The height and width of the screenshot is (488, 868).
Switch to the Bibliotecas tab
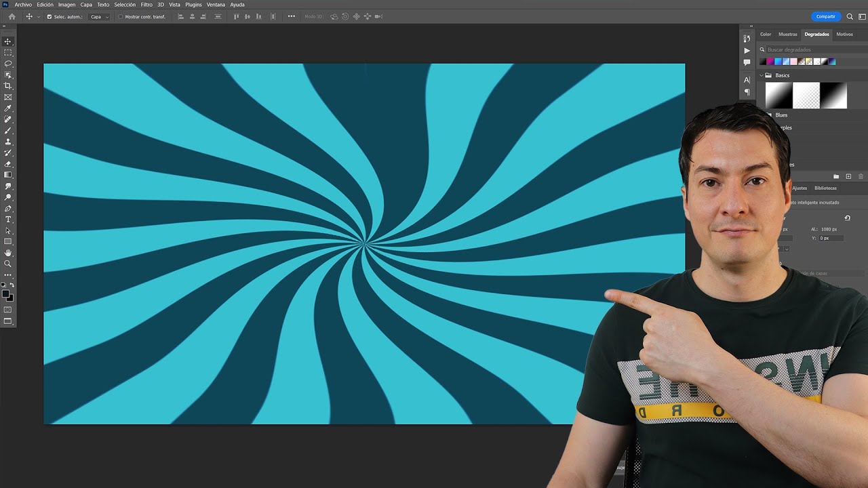point(825,188)
